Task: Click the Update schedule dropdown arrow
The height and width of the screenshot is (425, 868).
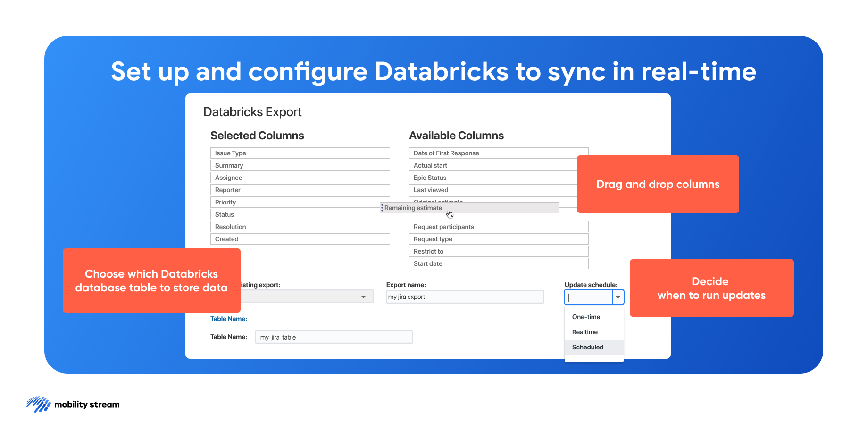Action: (618, 297)
